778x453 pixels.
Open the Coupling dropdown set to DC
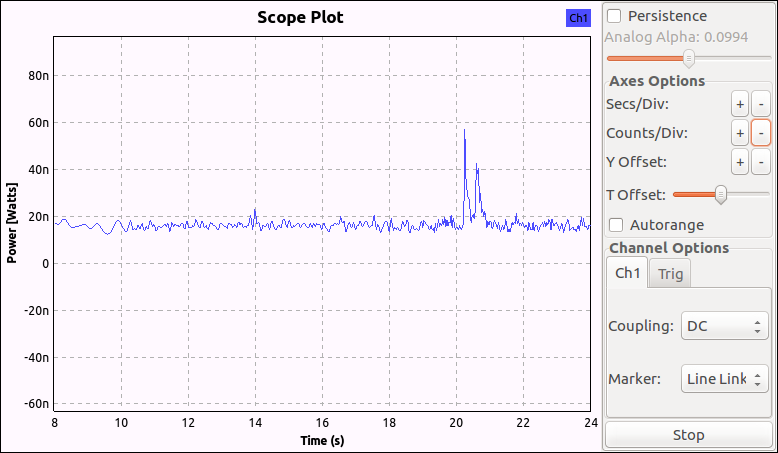(x=724, y=326)
